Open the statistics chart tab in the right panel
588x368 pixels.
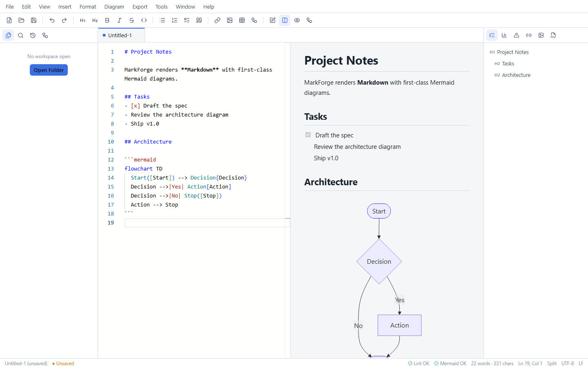pyautogui.click(x=504, y=36)
